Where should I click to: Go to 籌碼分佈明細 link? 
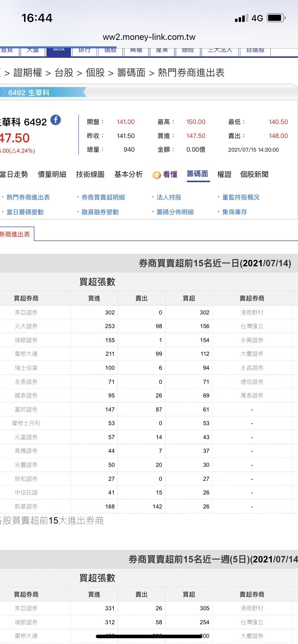pos(175,212)
